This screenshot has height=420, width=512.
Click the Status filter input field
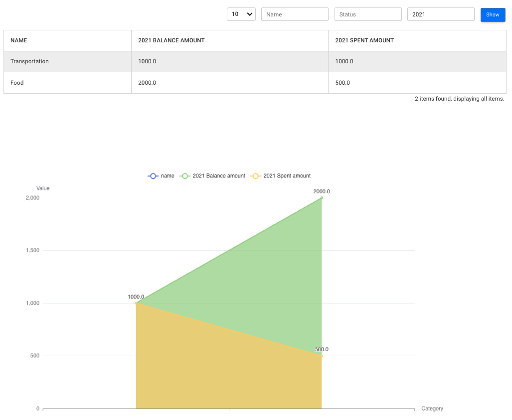tap(368, 14)
